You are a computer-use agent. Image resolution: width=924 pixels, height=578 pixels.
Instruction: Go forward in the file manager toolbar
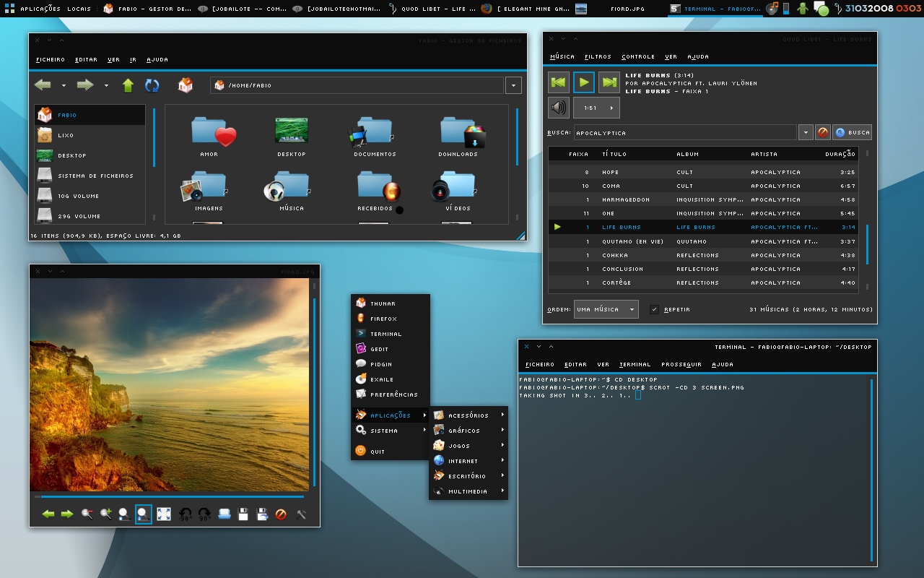85,85
